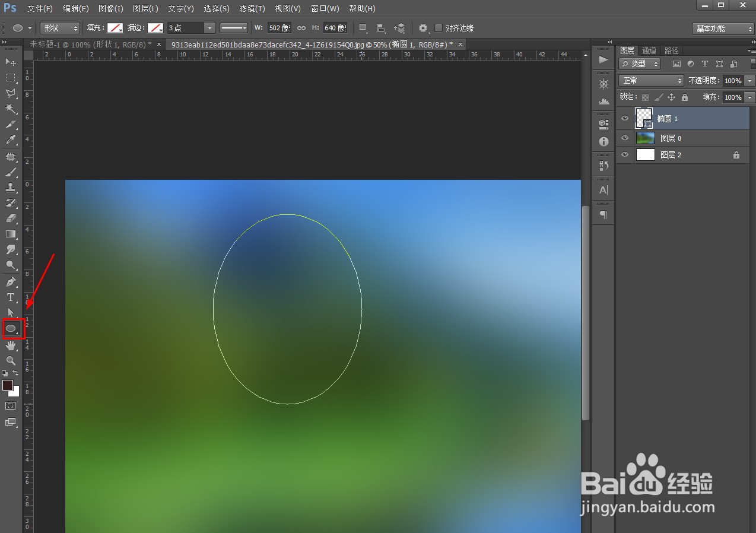Click the H height input field

(335, 28)
